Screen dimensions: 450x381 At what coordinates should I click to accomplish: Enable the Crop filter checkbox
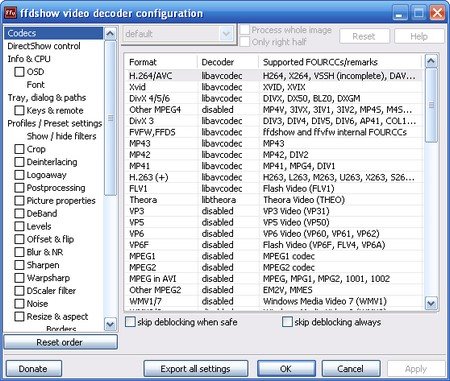(x=19, y=149)
